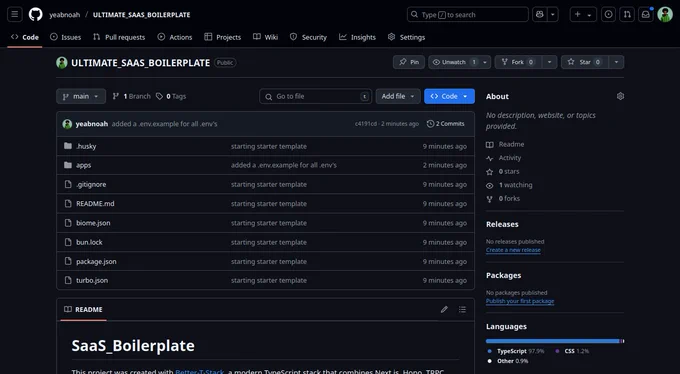
Task: Edit About details with gear icon
Action: click(620, 96)
